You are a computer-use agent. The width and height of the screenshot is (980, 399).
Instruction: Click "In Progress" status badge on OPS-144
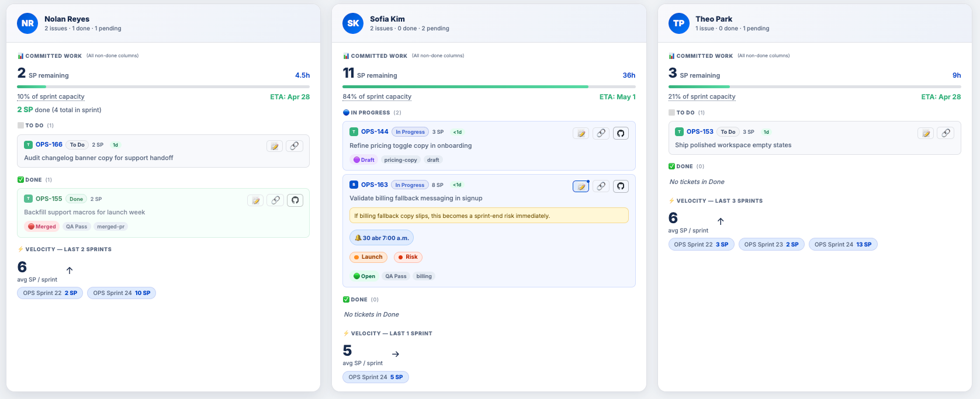coord(410,132)
